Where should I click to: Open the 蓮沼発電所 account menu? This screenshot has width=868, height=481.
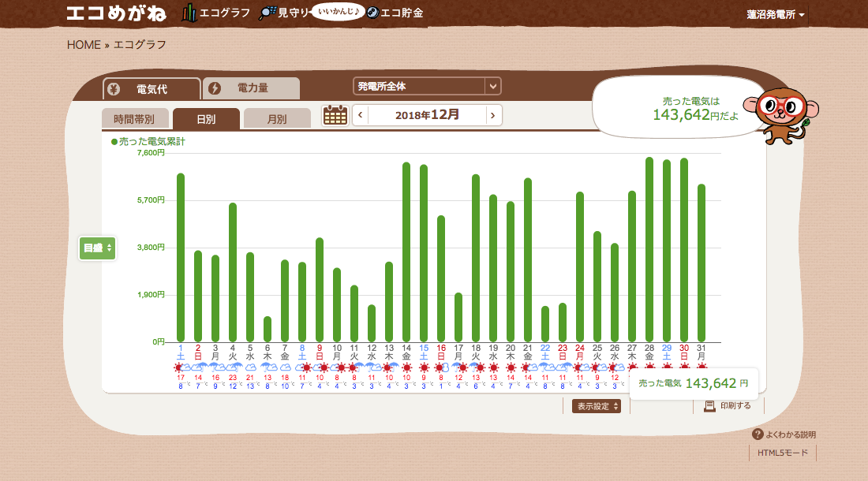(776, 15)
